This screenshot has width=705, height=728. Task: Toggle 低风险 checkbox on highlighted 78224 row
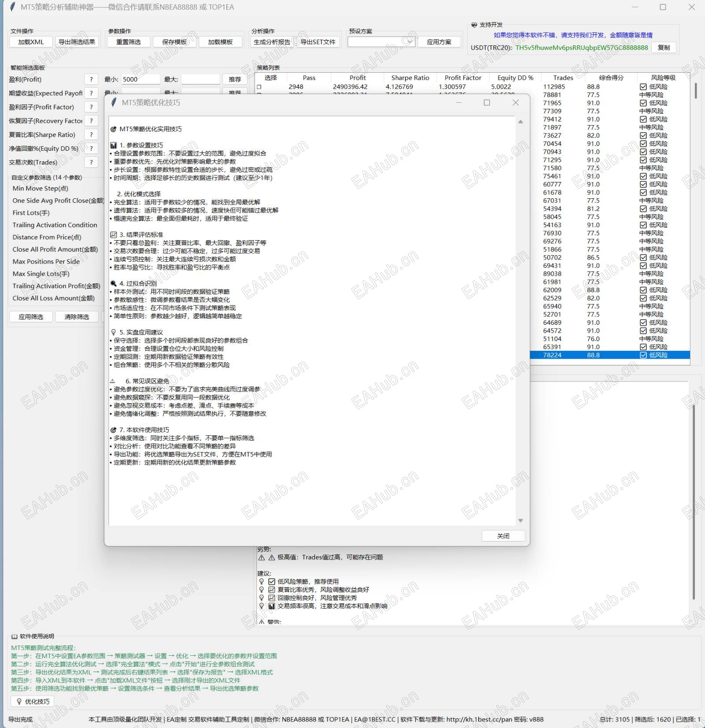[643, 355]
